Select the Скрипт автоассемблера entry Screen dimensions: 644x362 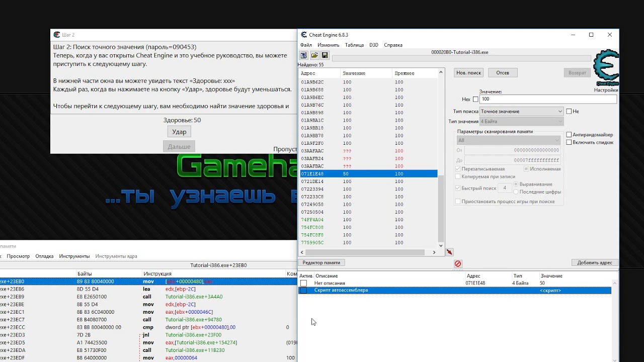coord(455,291)
